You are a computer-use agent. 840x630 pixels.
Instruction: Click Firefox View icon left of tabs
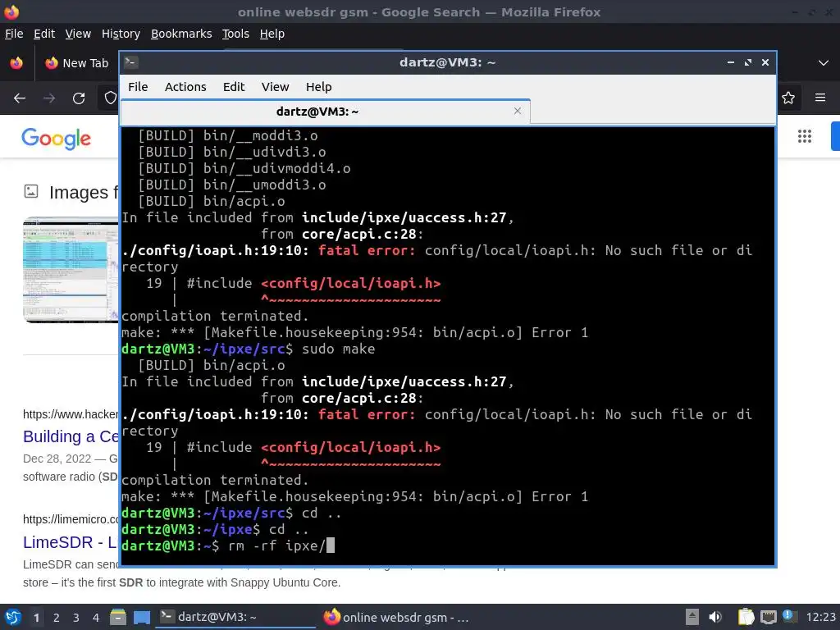click(16, 63)
